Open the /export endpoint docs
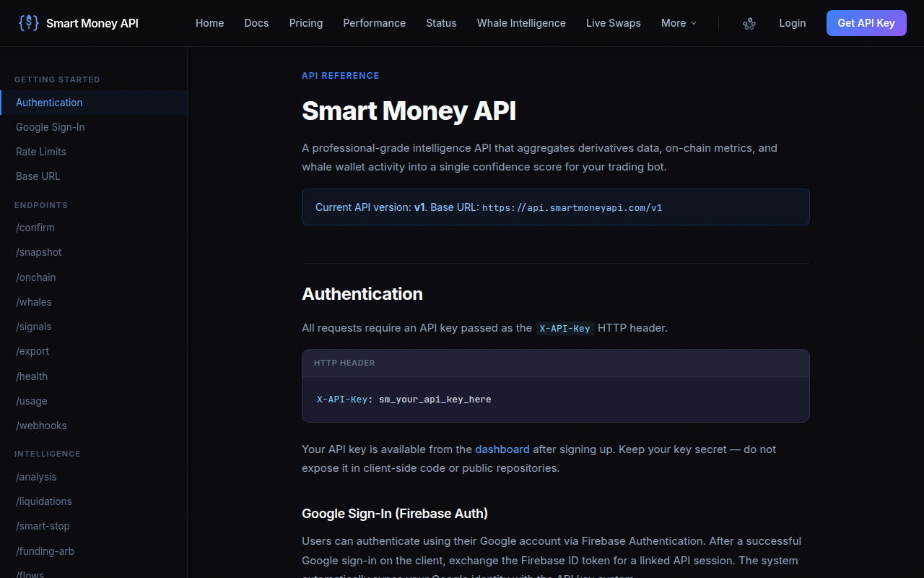 click(94, 351)
